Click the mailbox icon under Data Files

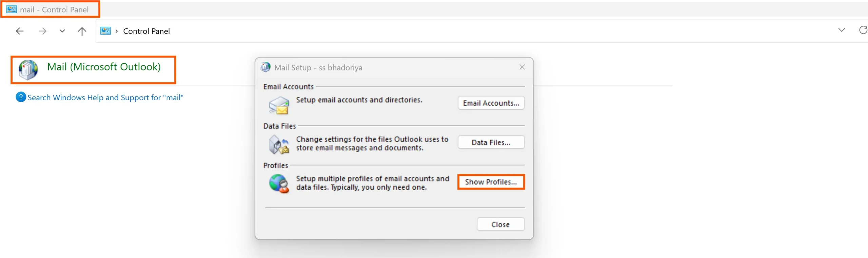[x=279, y=145]
